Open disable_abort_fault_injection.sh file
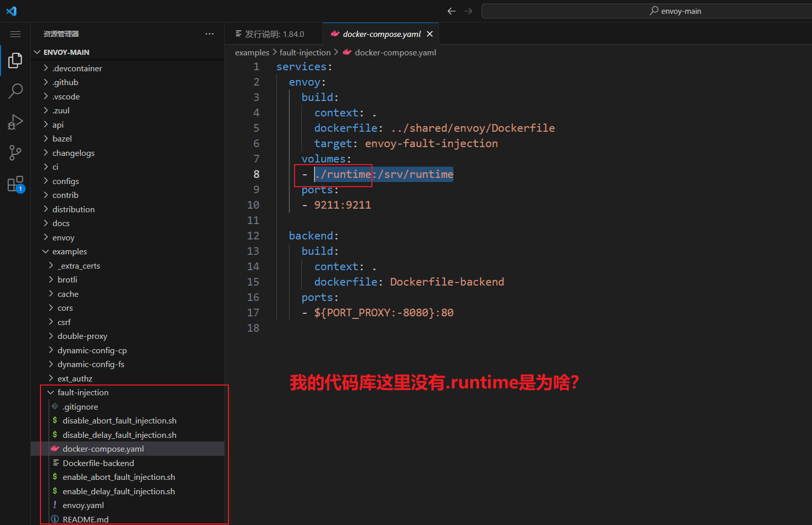Viewport: 812px width, 525px height. pos(128,420)
